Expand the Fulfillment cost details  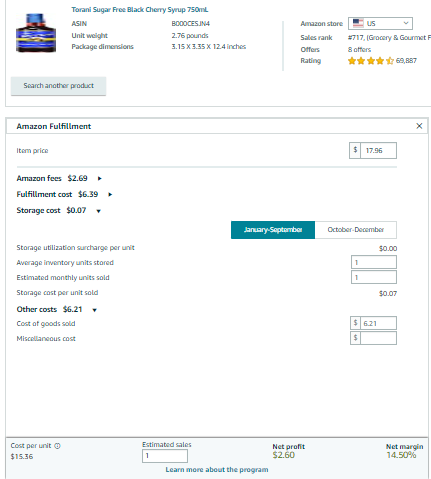(110, 194)
